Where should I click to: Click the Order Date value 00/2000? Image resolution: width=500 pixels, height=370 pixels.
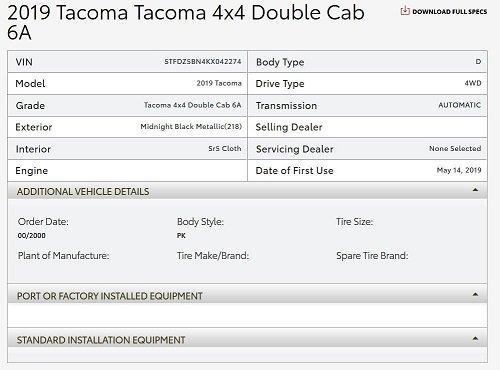click(32, 235)
